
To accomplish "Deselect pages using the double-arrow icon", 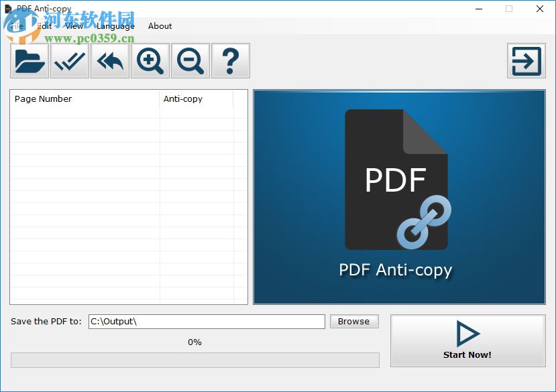I will (x=109, y=60).
